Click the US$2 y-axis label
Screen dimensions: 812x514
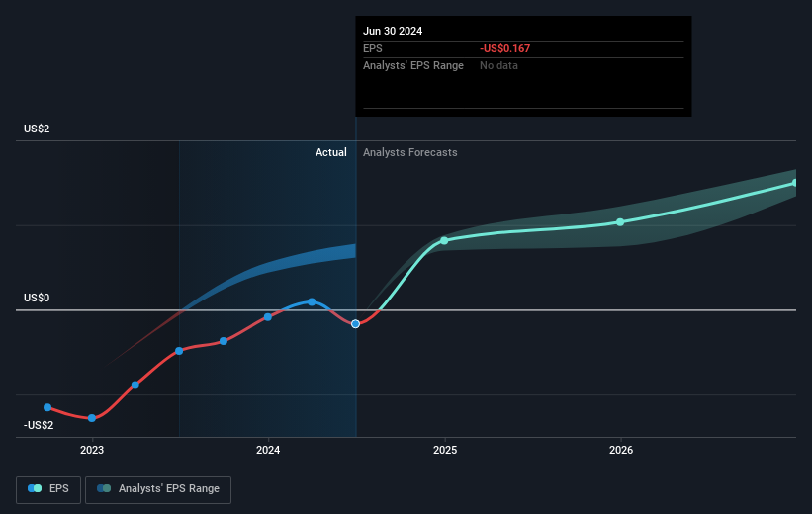[x=37, y=128]
